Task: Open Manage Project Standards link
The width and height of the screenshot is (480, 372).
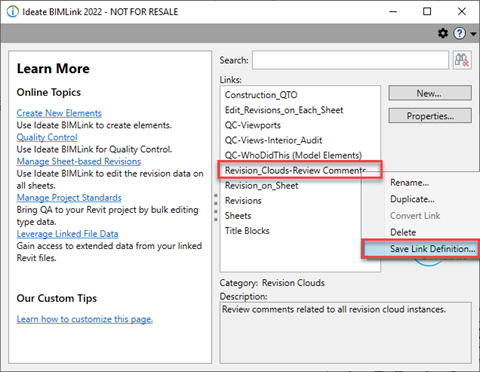Action: coord(69,198)
